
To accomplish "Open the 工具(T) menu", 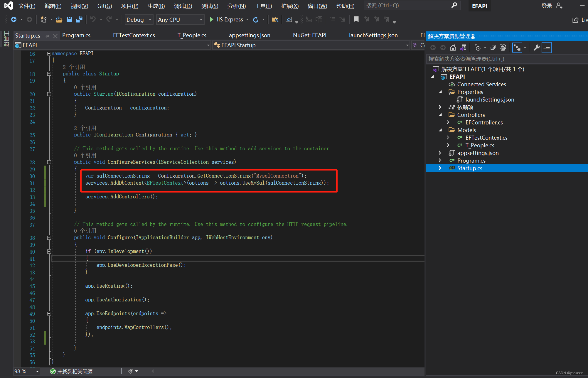I will 263,6.
